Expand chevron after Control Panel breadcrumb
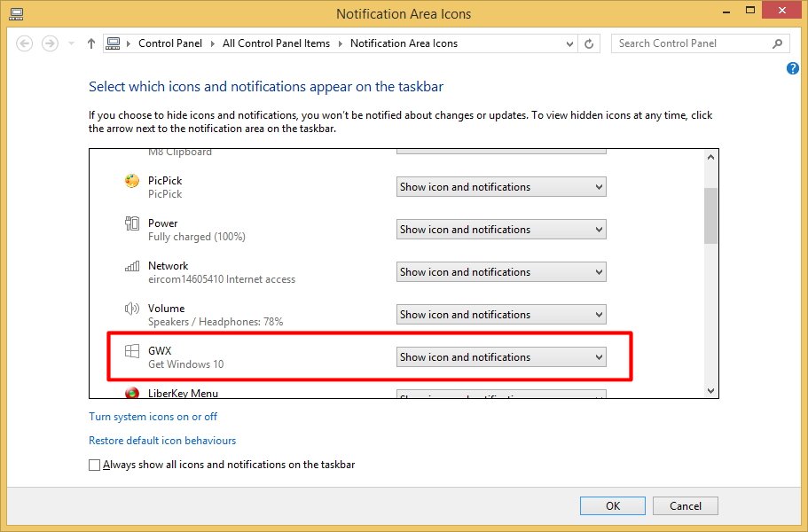The image size is (808, 532). [212, 43]
